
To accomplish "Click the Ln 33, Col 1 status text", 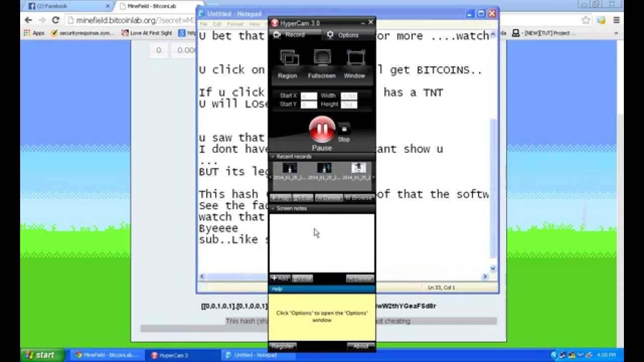I will 441,288.
